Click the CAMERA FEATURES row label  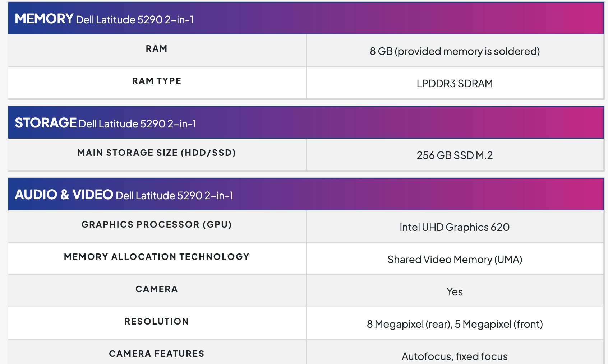tap(157, 354)
